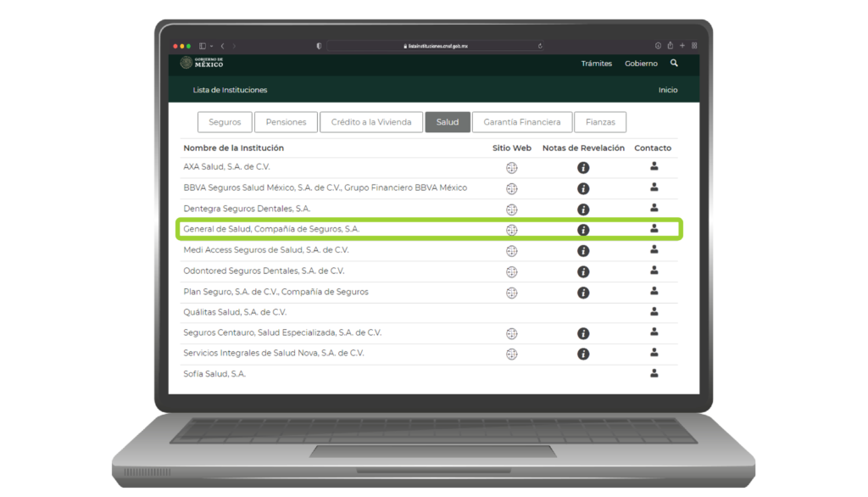View info icon for Odontored Seguros Dentales
The width and height of the screenshot is (868, 497).
(583, 272)
